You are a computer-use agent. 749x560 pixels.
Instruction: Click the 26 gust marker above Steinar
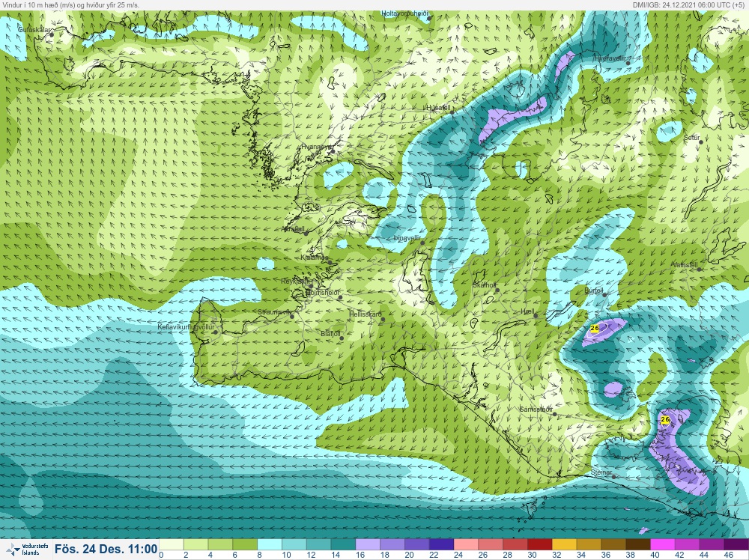click(x=665, y=420)
